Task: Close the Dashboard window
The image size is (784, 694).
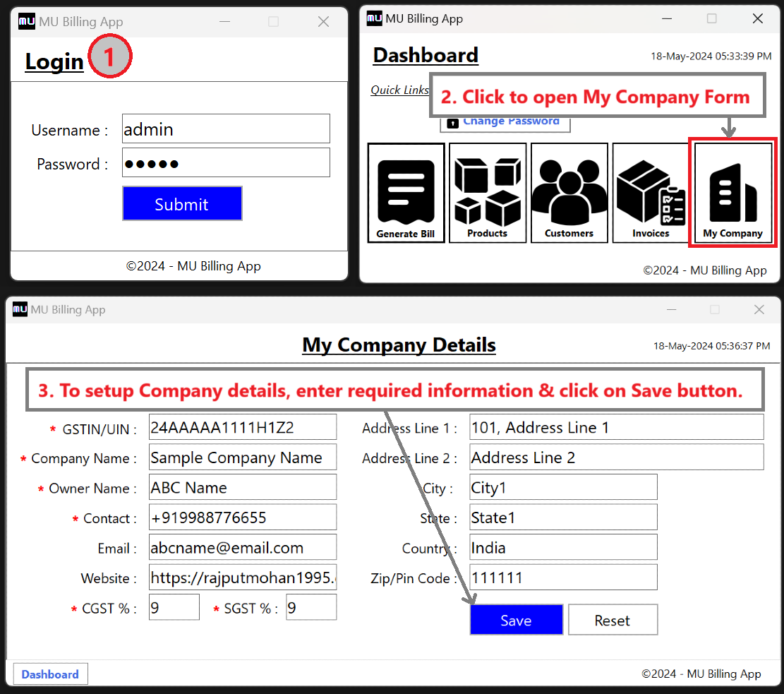Action: coord(757,19)
